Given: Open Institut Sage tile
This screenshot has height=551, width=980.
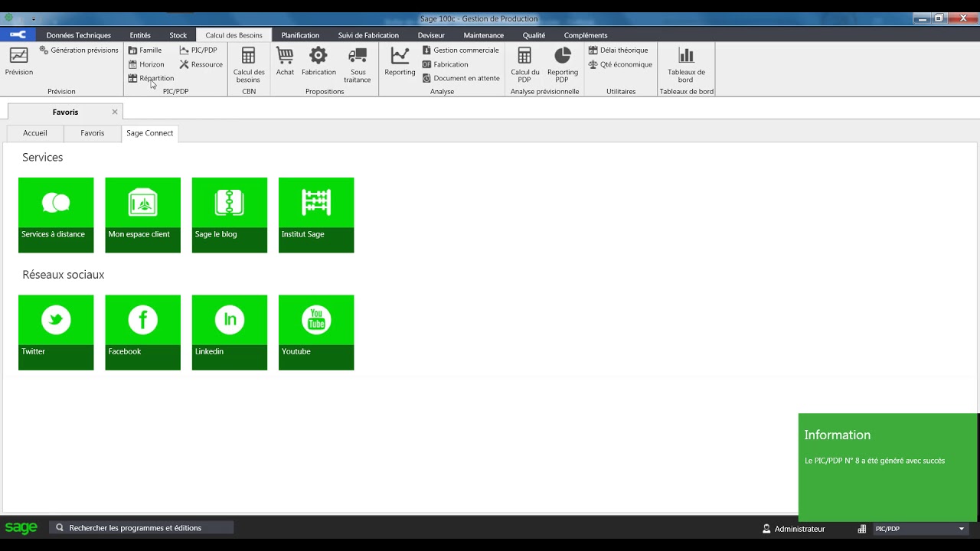Looking at the screenshot, I should pyautogui.click(x=316, y=215).
